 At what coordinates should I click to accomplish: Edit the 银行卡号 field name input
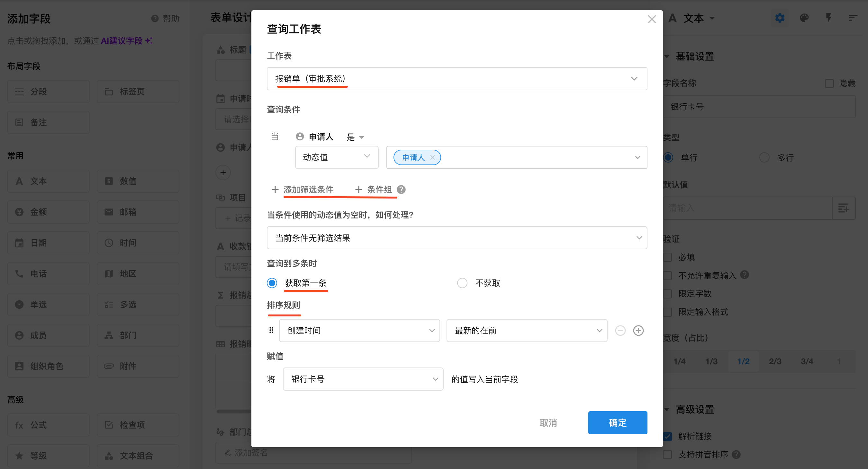tap(759, 106)
